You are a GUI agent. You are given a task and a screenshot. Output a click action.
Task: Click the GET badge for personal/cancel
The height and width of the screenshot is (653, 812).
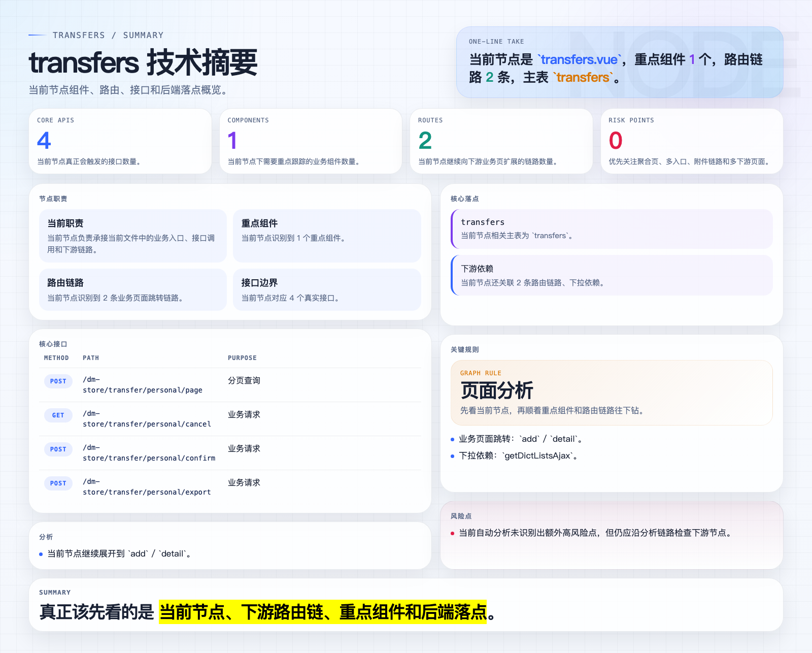[x=58, y=415]
